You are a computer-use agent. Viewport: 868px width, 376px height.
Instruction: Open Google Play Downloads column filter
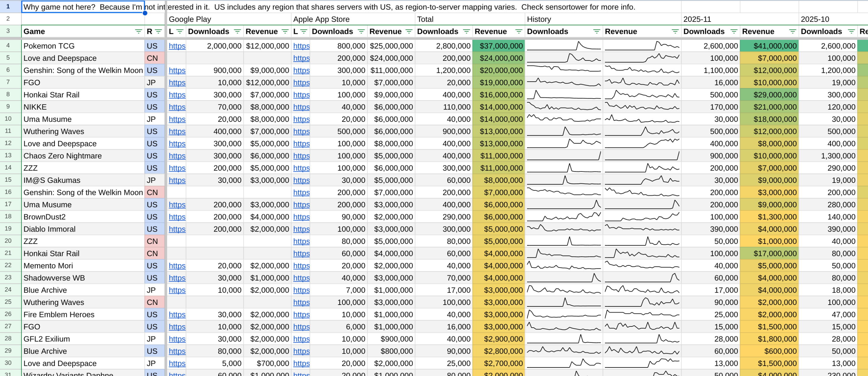tap(237, 32)
